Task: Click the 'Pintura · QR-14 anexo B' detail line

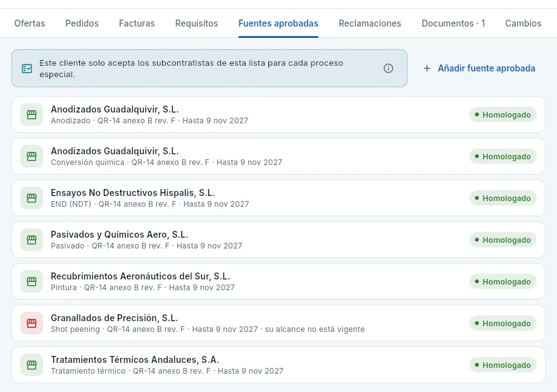Action: [x=142, y=288]
